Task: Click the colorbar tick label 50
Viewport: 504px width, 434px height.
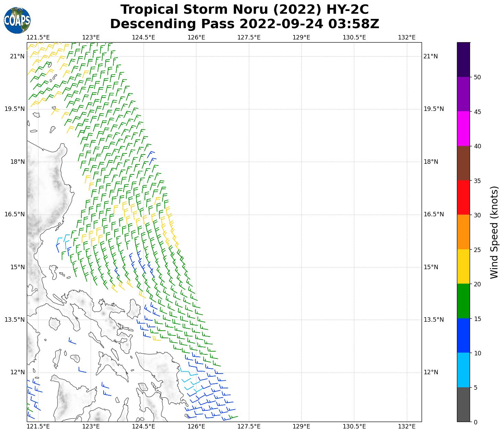Action: pyautogui.click(x=477, y=77)
